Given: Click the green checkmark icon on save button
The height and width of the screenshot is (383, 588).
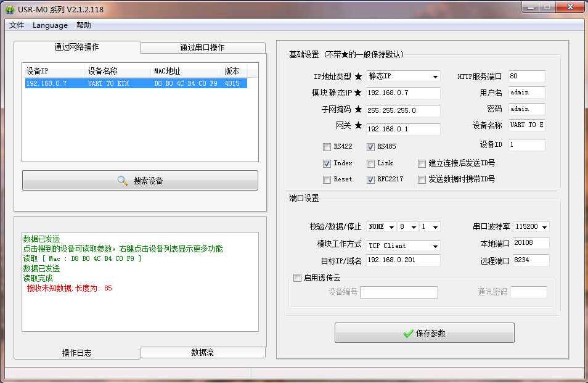Looking at the screenshot, I should coord(408,333).
